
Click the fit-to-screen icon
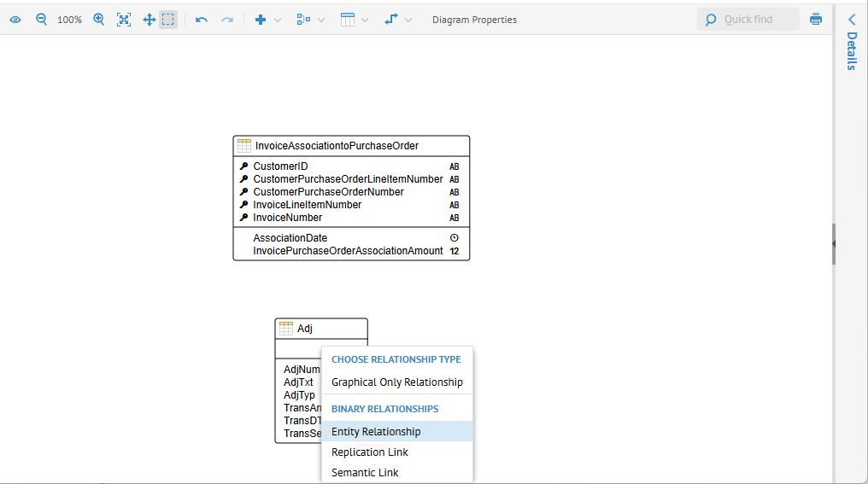(x=124, y=20)
